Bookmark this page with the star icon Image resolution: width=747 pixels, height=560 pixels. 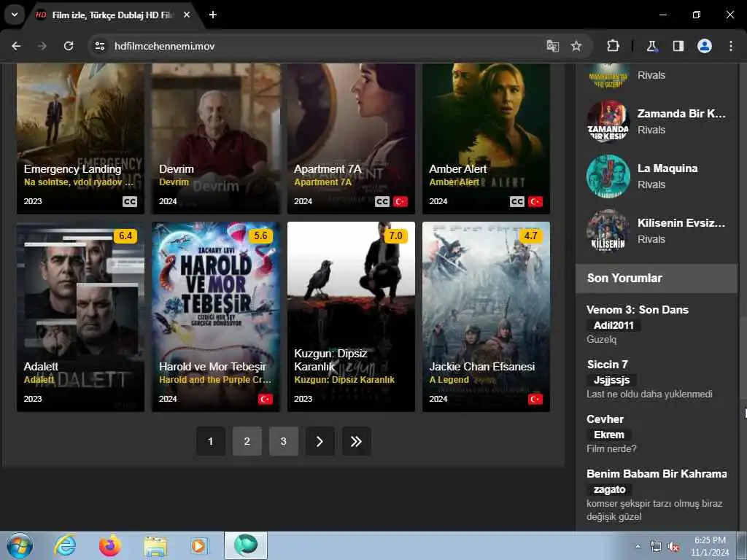(x=576, y=46)
